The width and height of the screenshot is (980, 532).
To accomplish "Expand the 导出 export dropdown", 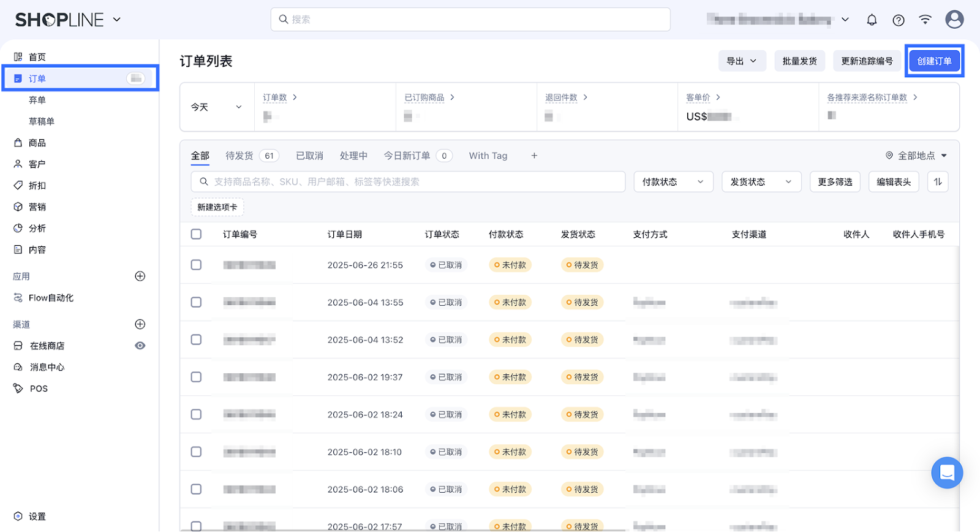I will (742, 61).
